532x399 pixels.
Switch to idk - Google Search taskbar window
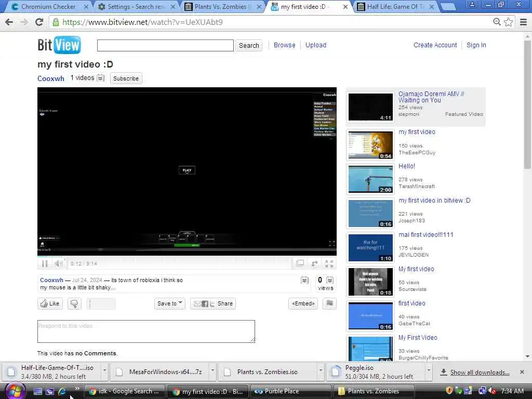pyautogui.click(x=124, y=391)
